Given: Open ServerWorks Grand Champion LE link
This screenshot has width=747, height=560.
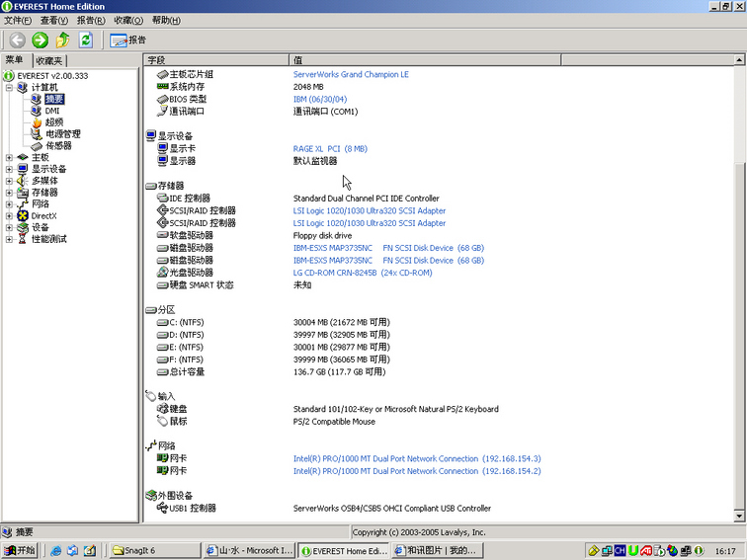Looking at the screenshot, I should click(351, 74).
